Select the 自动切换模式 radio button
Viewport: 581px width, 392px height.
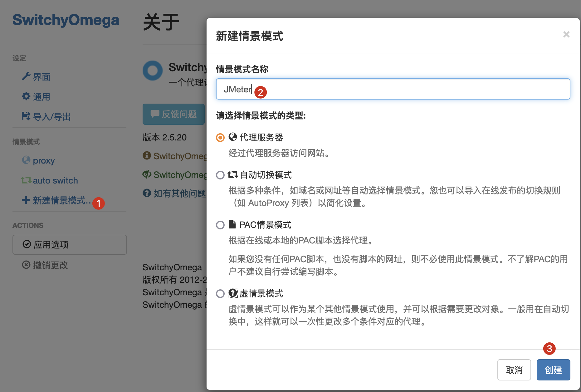(220, 175)
